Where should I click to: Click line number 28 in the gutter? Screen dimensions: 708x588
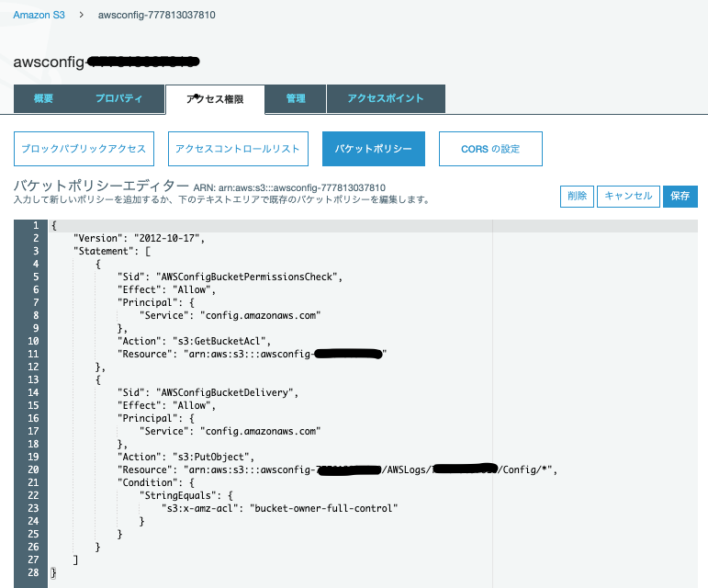33,572
